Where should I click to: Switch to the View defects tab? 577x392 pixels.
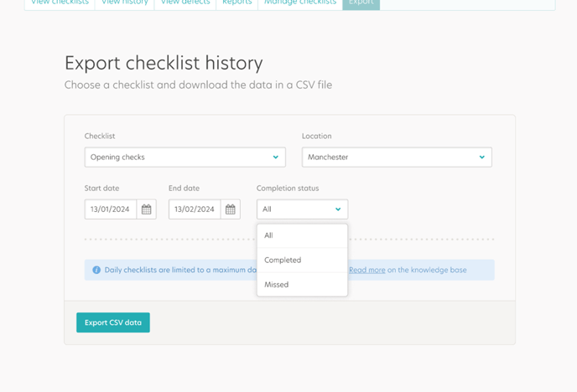pyautogui.click(x=185, y=3)
